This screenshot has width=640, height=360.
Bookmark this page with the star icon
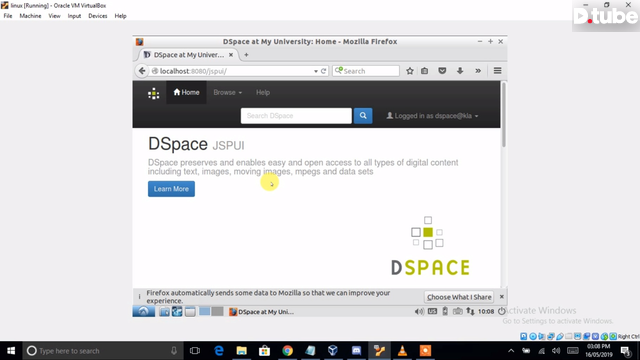[410, 71]
